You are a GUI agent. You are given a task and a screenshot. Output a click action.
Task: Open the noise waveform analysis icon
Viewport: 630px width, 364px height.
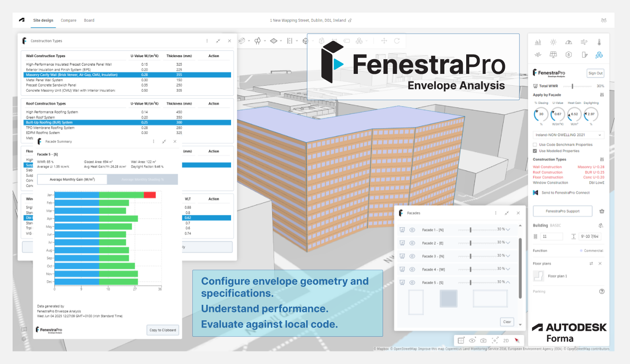[x=538, y=55]
